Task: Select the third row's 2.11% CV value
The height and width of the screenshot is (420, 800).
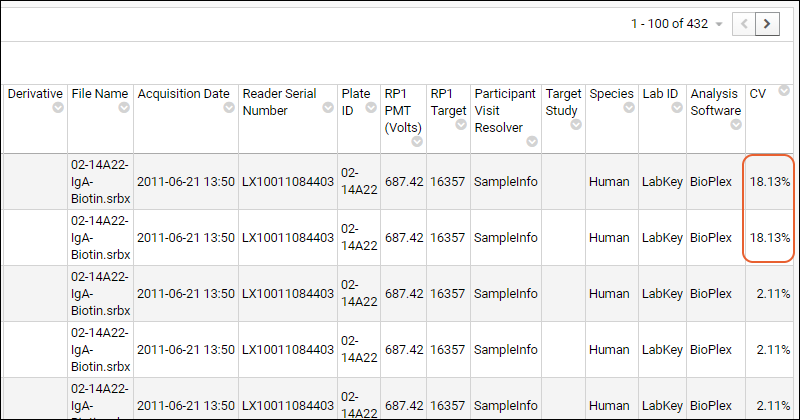Action: coord(773,294)
